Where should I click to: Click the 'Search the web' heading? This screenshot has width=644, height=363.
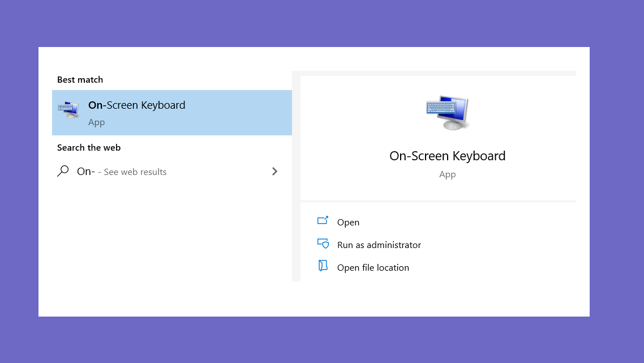click(89, 148)
